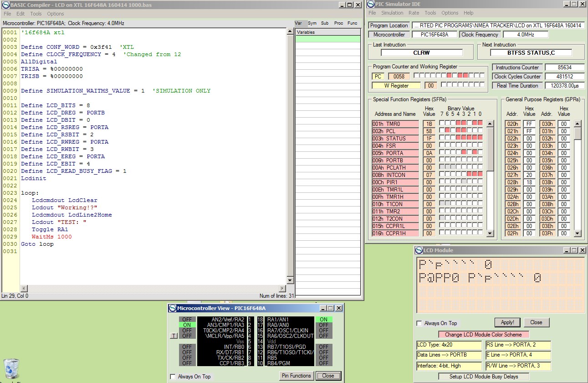Viewport: 588px width, 383px height.
Task: Open File menu in PIC Simulator IDE
Action: [373, 13]
